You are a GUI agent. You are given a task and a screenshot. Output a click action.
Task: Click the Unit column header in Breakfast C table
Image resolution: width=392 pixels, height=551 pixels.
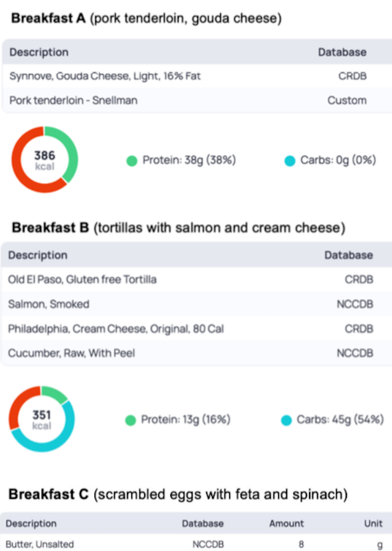373,524
